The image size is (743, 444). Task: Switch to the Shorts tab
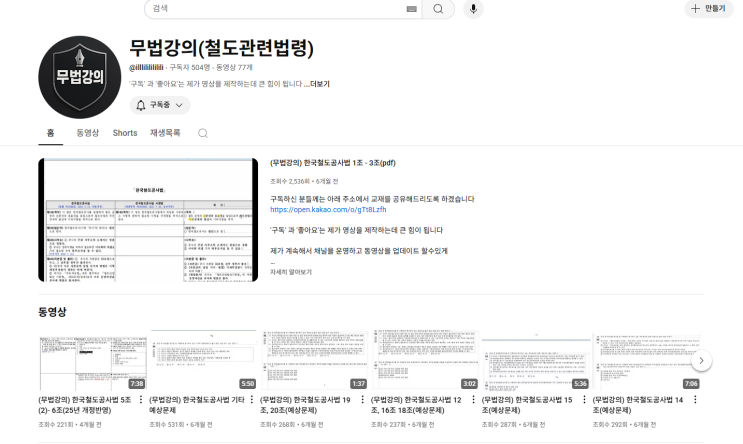pyautogui.click(x=125, y=133)
